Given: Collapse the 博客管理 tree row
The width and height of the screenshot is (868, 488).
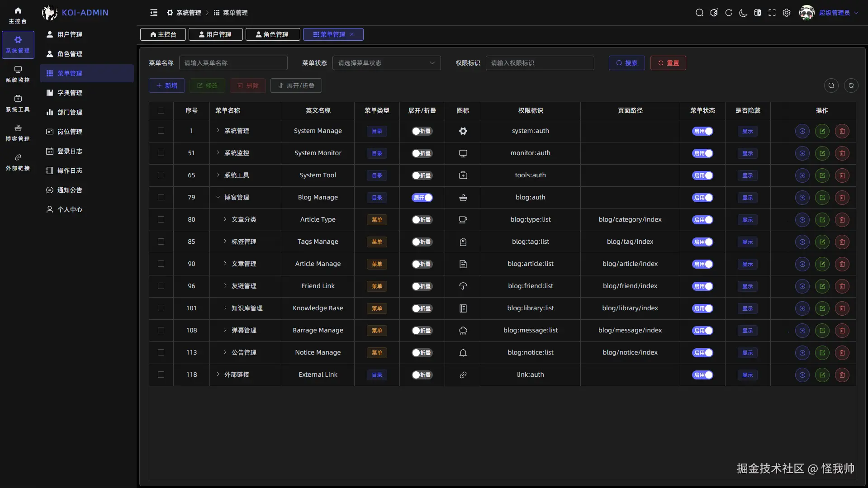Looking at the screenshot, I should click(218, 197).
